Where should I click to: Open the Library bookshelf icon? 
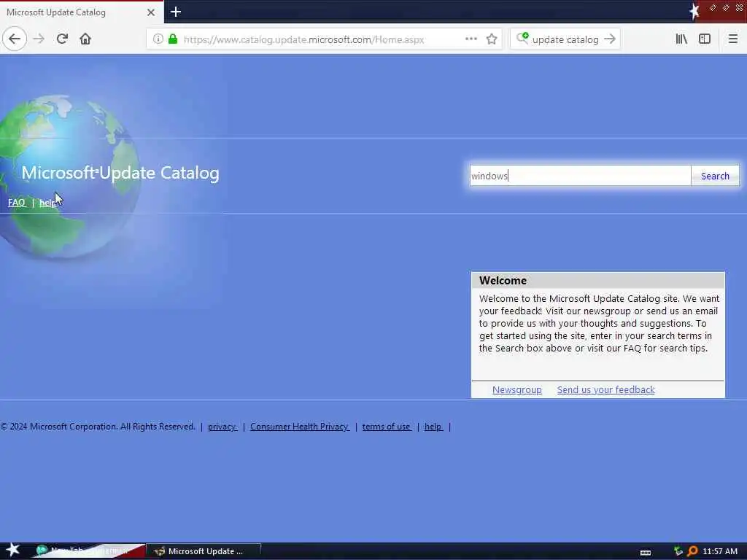[x=681, y=39]
